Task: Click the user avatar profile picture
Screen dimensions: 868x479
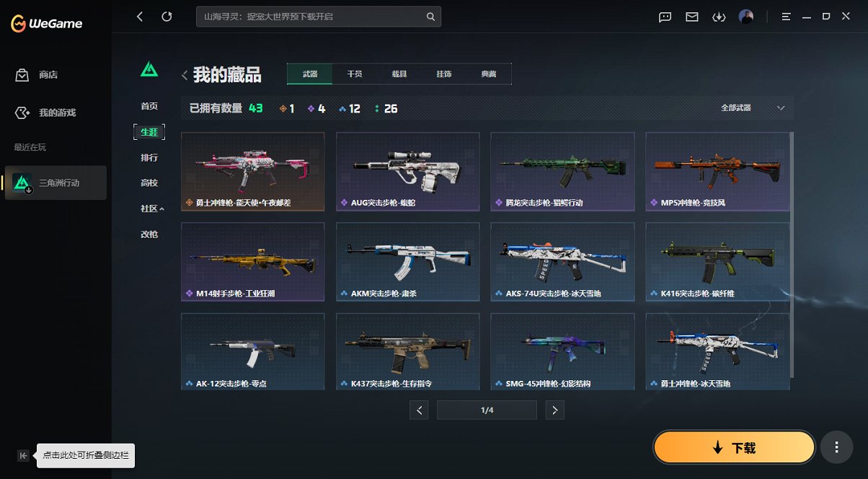Action: click(x=746, y=17)
